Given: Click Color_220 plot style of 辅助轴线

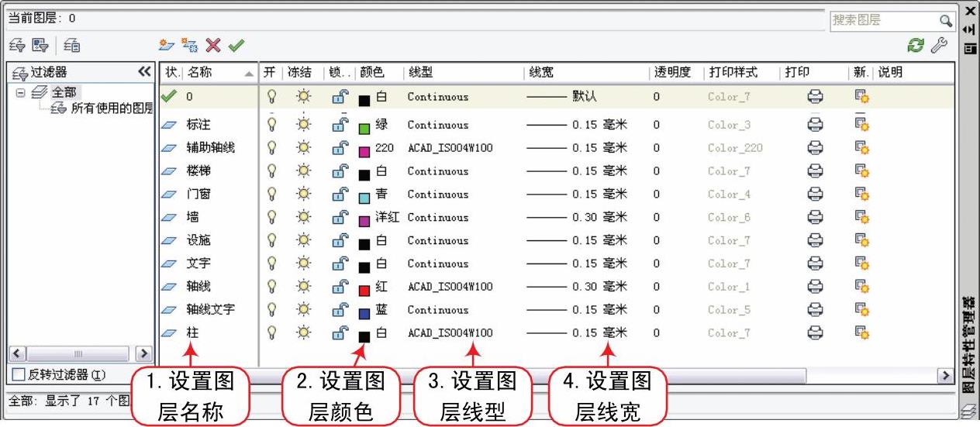Looking at the screenshot, I should 735,148.
